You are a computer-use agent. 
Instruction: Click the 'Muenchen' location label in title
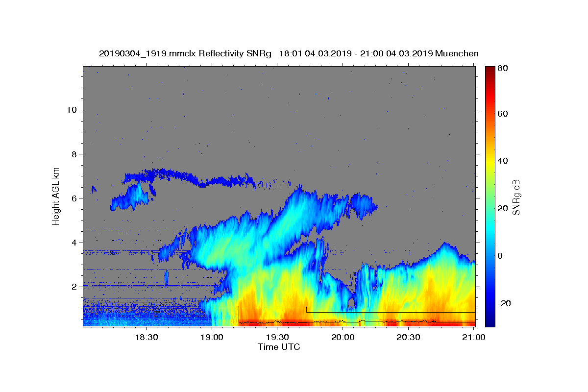pos(457,53)
